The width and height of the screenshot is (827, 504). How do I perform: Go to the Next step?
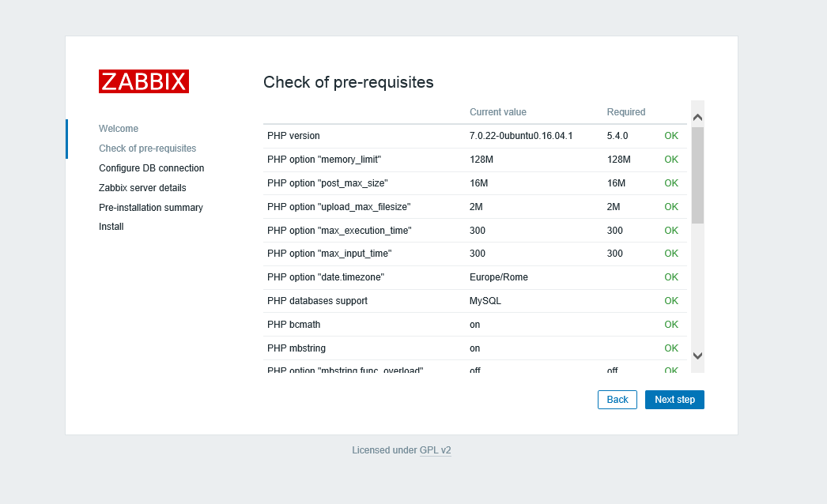tap(674, 400)
